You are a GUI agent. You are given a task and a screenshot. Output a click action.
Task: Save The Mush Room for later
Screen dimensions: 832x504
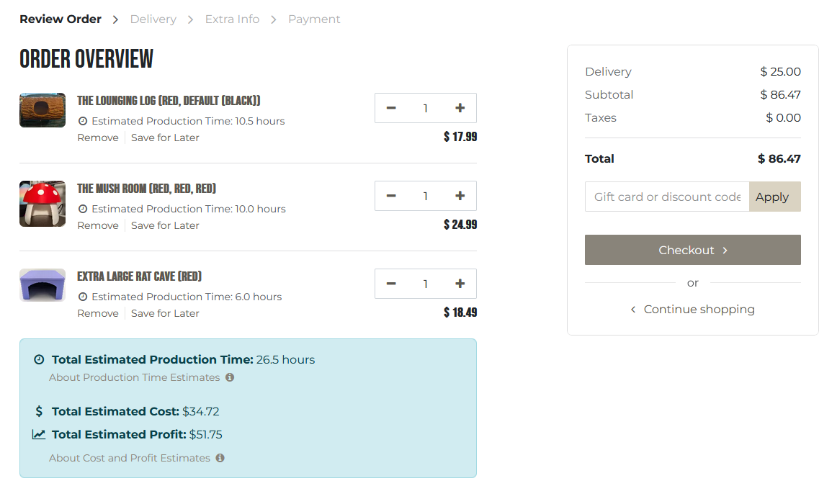tap(165, 225)
